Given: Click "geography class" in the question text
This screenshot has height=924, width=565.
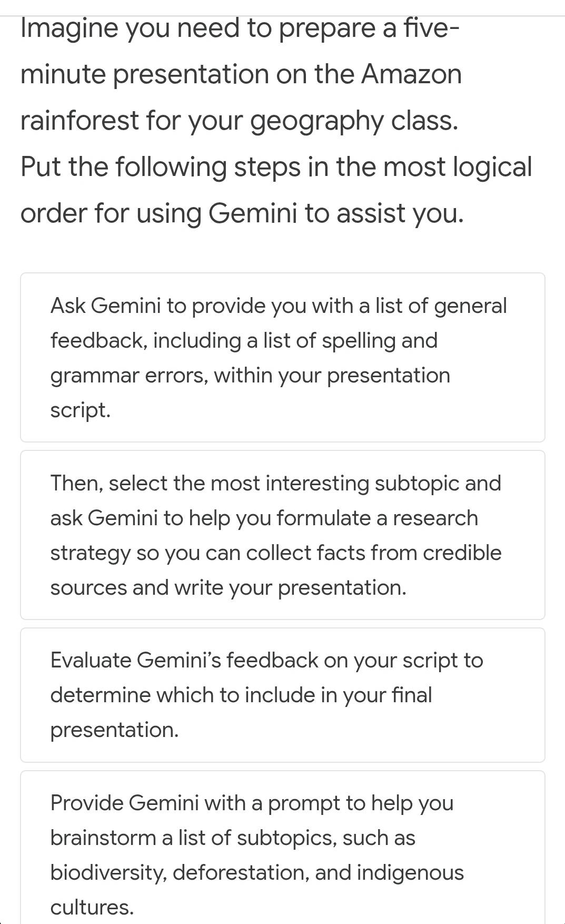Looking at the screenshot, I should (353, 121).
